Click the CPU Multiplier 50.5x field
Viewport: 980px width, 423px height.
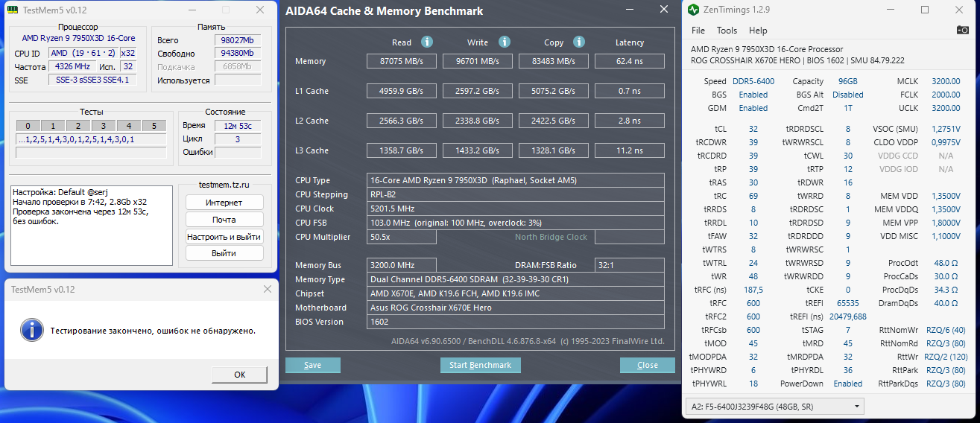pos(402,237)
